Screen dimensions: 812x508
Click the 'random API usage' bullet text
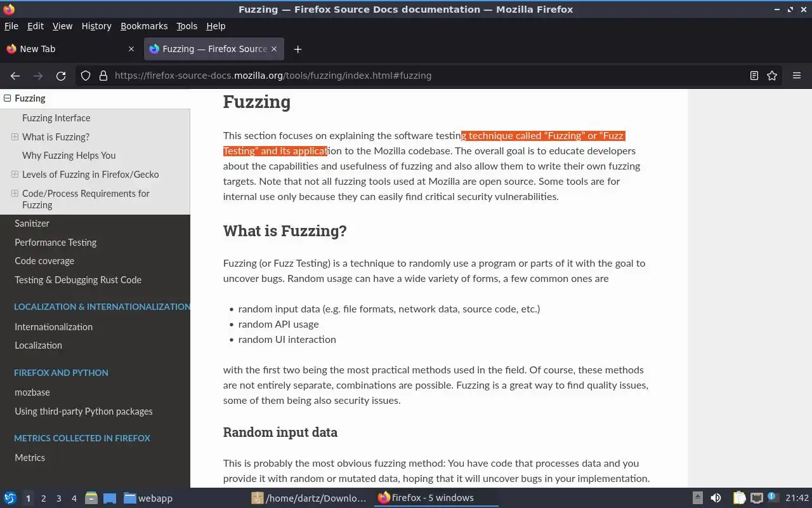(278, 324)
